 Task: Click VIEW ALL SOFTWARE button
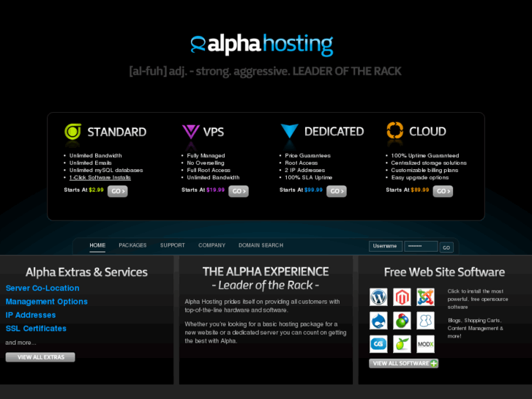pyautogui.click(x=404, y=363)
